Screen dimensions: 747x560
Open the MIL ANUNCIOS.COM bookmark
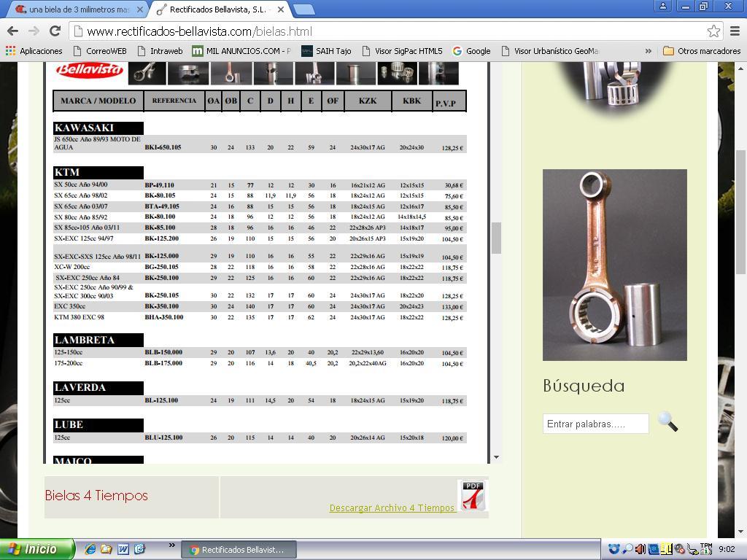[241, 51]
